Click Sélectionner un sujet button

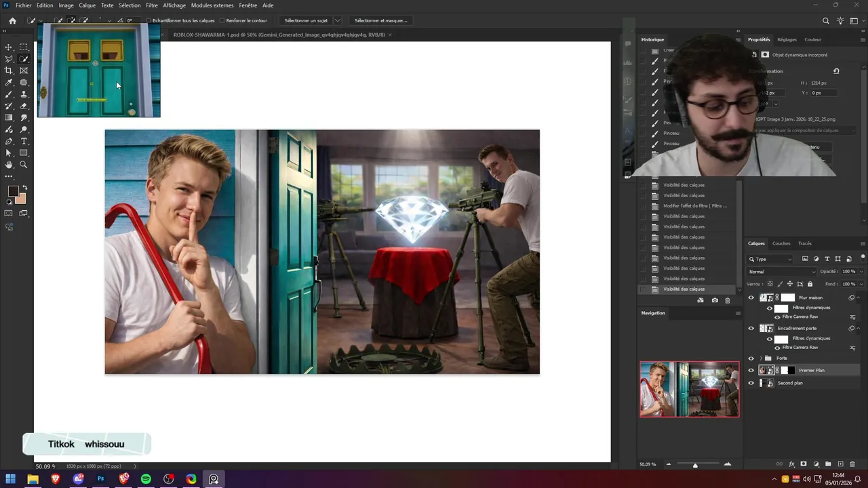click(x=306, y=20)
